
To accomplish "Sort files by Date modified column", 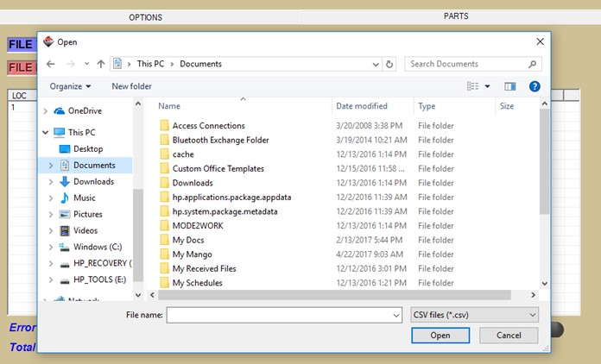I will pos(362,106).
